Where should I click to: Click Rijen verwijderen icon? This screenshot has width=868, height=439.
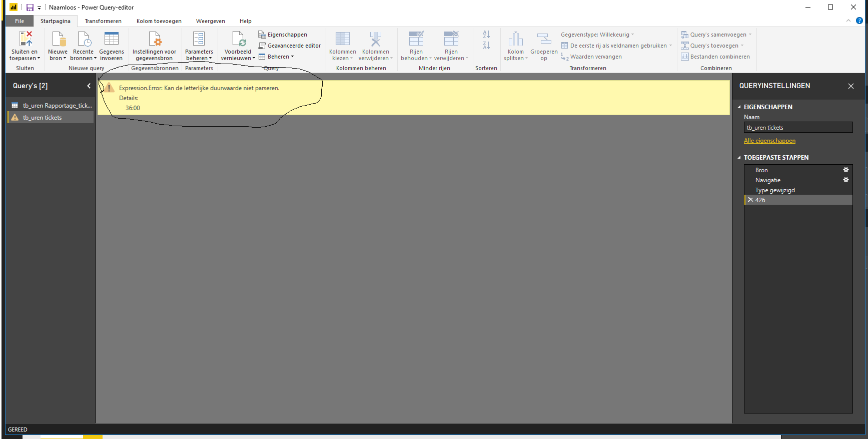click(x=451, y=39)
